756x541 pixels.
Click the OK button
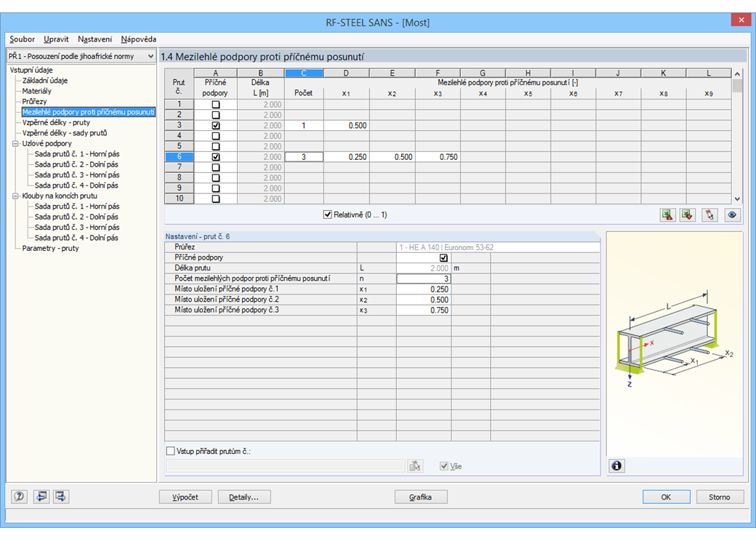click(x=666, y=497)
